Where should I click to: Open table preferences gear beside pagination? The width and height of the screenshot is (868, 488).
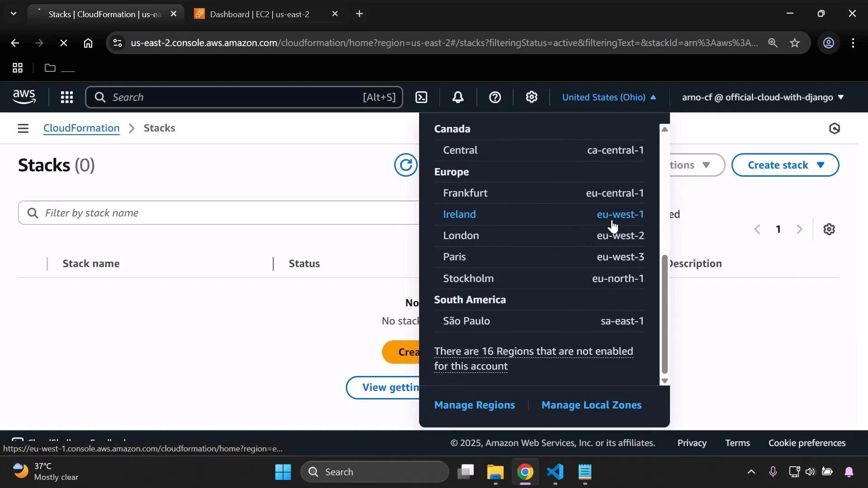point(829,229)
